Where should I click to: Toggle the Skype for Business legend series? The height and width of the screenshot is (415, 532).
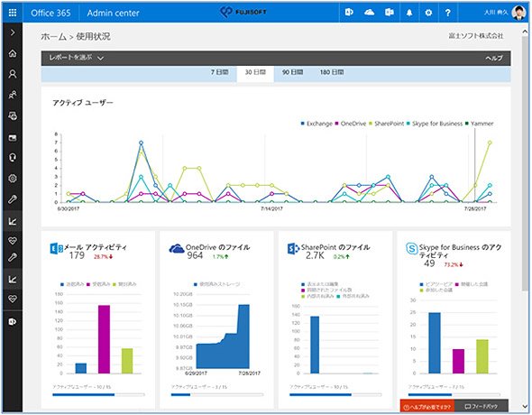pyautogui.click(x=435, y=124)
